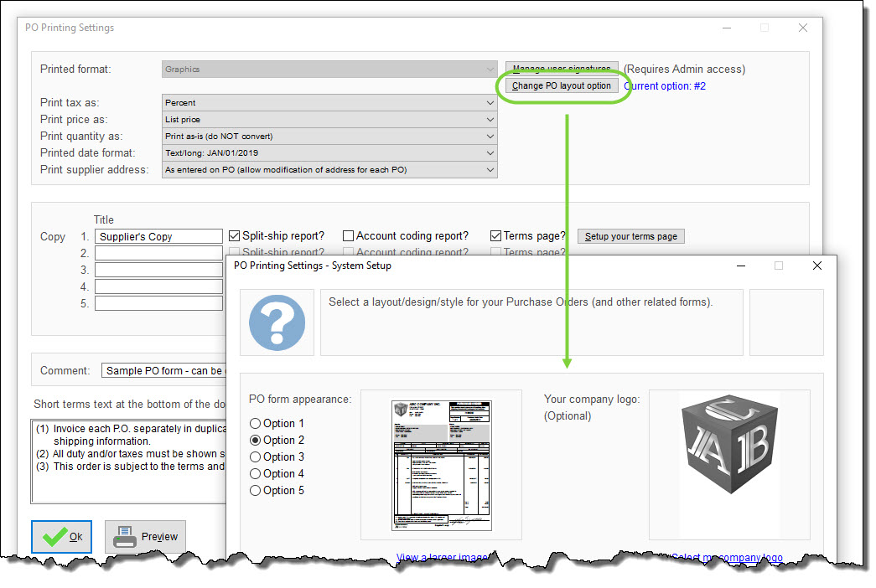Click the ABC cube company logo image
Viewport: 876px width, 588px height.
pyautogui.click(x=729, y=464)
